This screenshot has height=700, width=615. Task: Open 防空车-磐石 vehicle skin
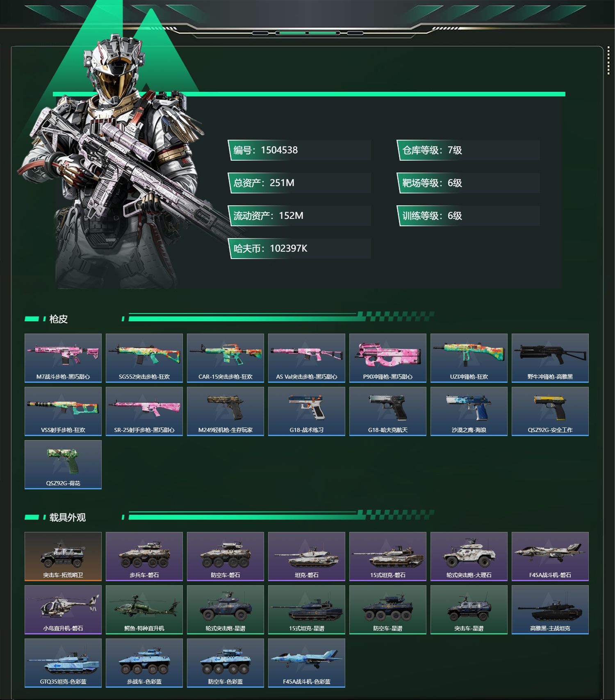pyautogui.click(x=225, y=557)
